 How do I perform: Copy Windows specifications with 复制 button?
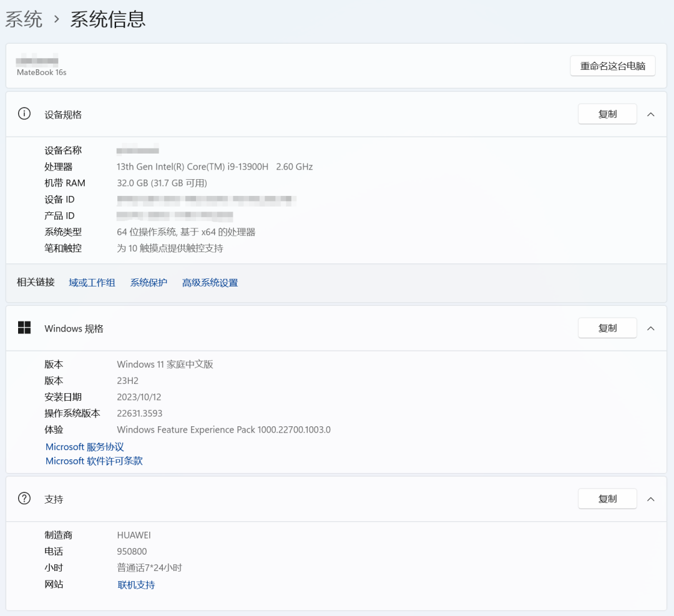[x=607, y=328]
